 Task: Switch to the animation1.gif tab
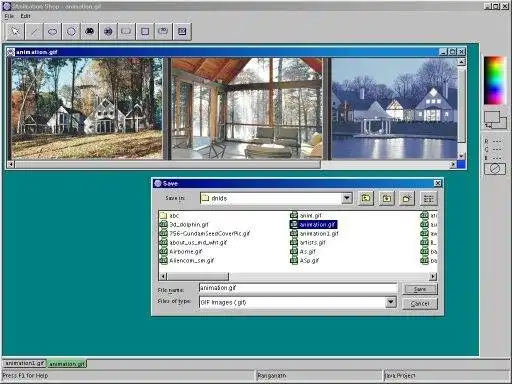click(25, 363)
